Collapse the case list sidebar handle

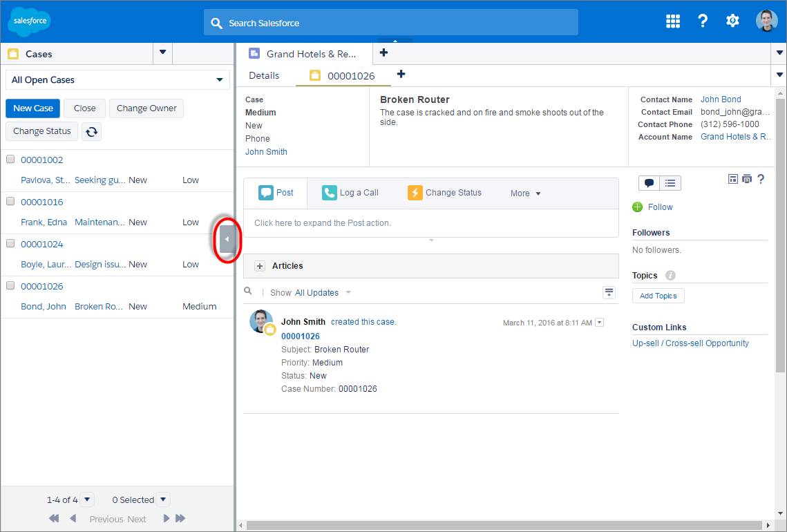click(x=227, y=239)
